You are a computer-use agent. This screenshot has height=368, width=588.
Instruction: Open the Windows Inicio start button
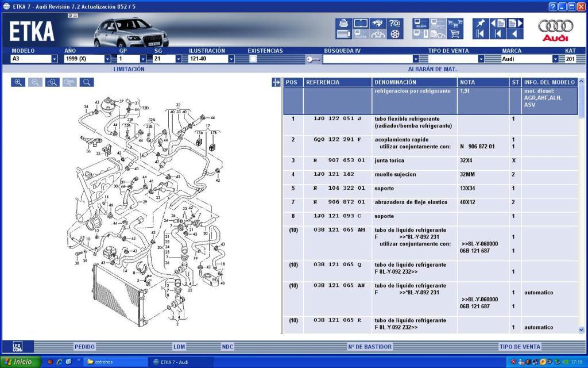20,362
